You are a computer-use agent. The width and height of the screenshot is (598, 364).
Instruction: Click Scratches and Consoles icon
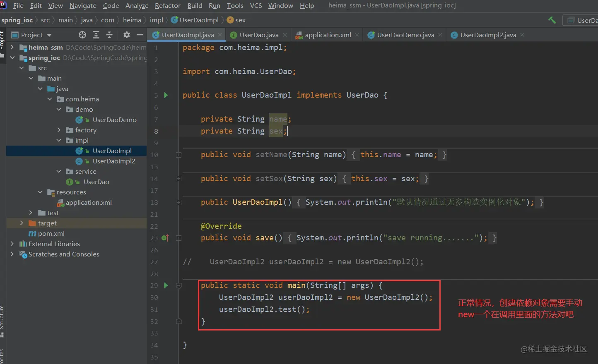pyautogui.click(x=23, y=254)
